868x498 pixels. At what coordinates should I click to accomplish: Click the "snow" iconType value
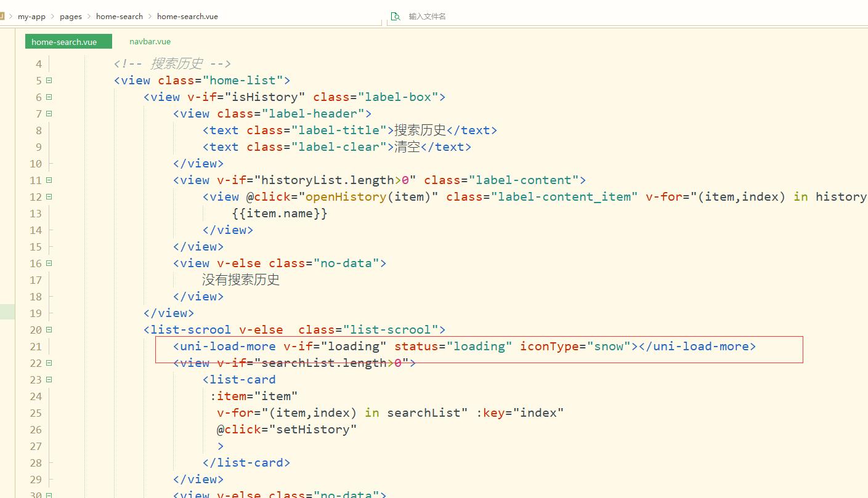click(609, 346)
